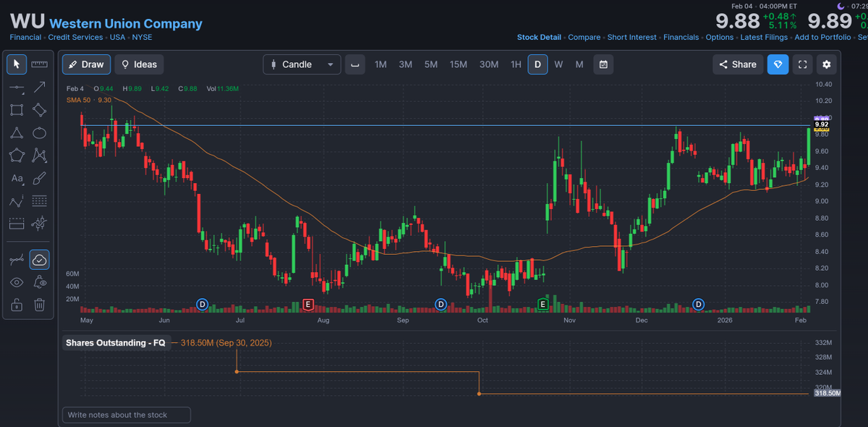This screenshot has height=427, width=868.
Task: Select the XABCD pattern drawing tool
Action: (x=40, y=155)
